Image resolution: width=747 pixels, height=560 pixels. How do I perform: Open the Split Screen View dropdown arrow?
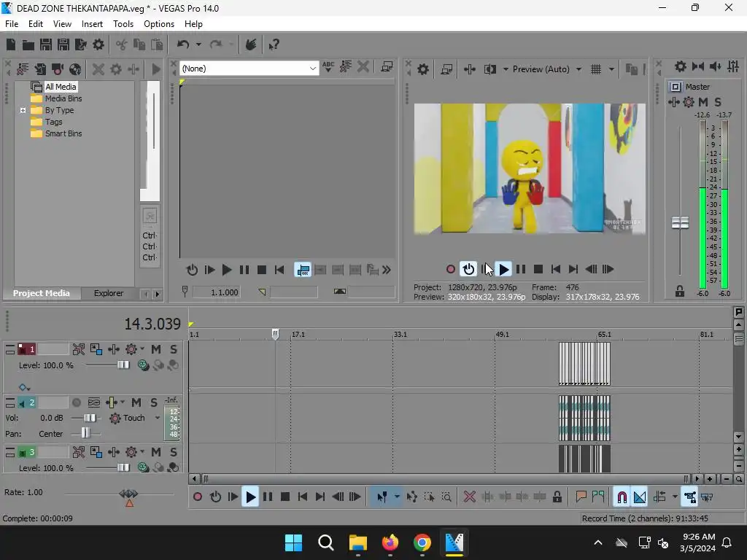(506, 69)
